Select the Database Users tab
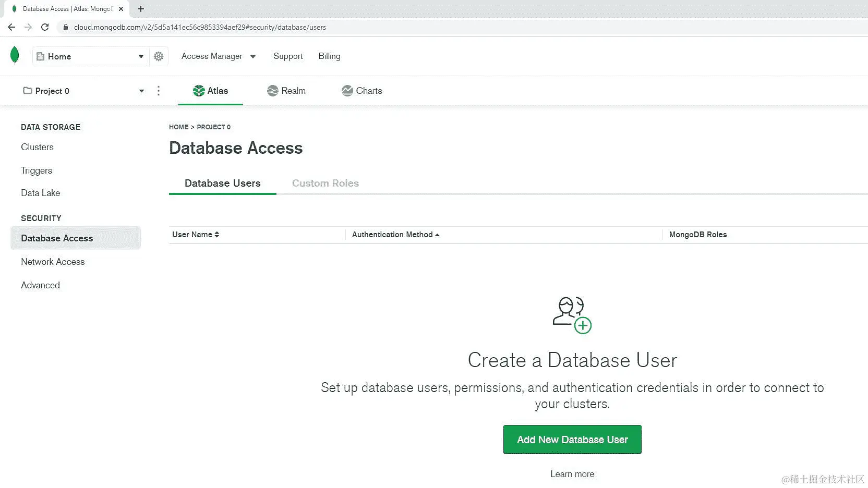 [223, 183]
